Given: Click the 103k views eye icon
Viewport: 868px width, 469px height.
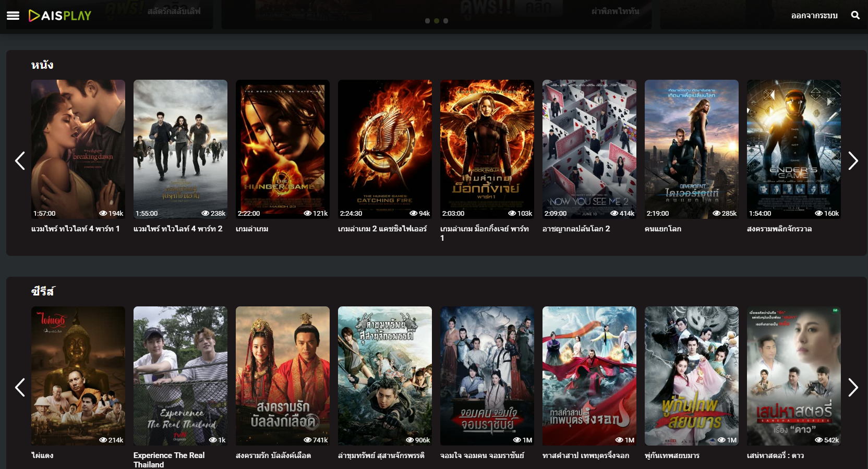Looking at the screenshot, I should coord(512,214).
